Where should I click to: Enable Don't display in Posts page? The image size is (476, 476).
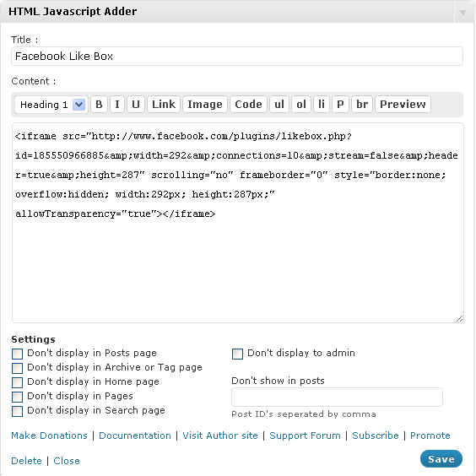tap(18, 354)
